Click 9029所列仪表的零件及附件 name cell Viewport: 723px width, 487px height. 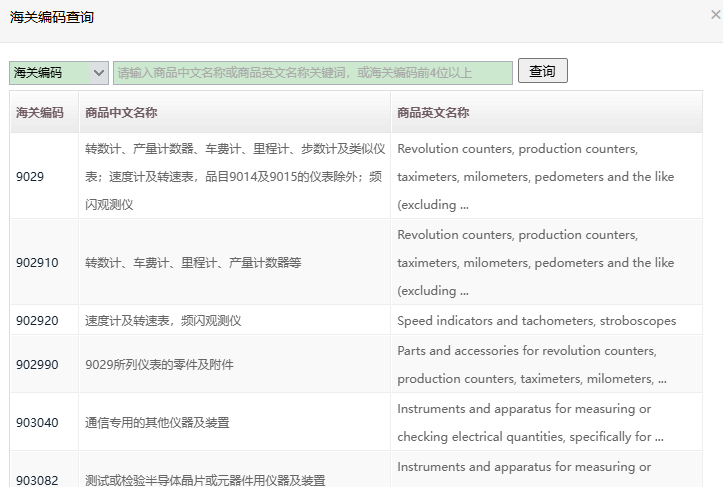click(159, 365)
